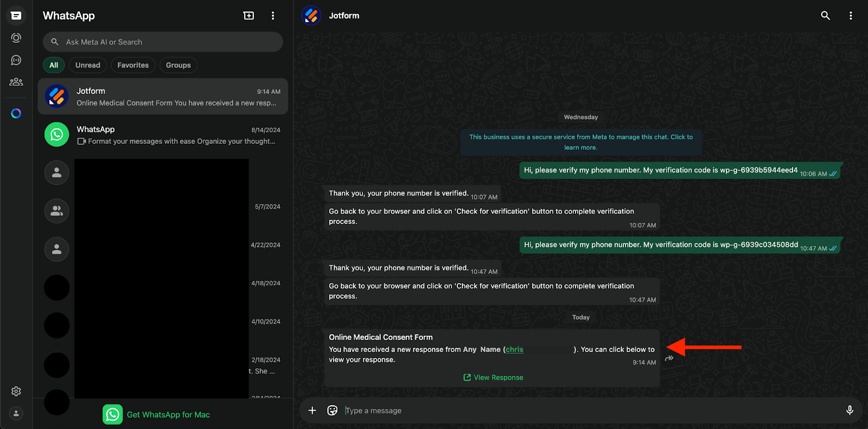This screenshot has width=868, height=429.
Task: Select the All chat filter
Action: 54,65
